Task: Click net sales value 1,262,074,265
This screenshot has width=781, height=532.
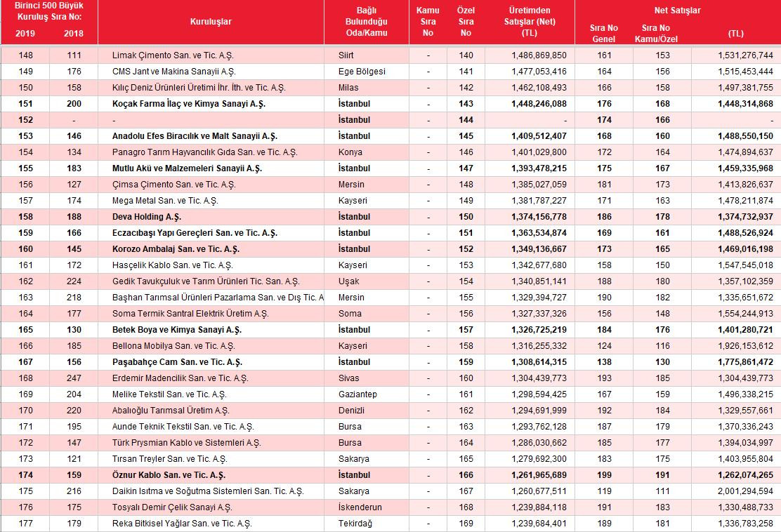Action: [745, 474]
